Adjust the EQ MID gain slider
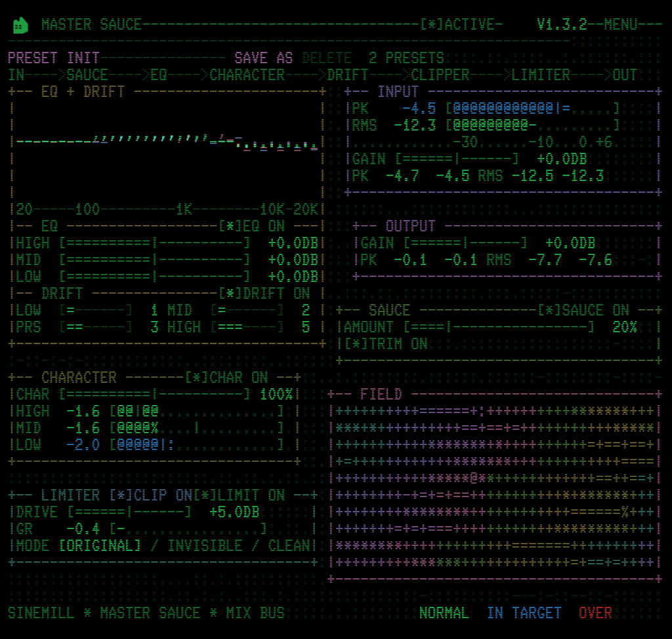Image resolution: width=672 pixels, height=639 pixels. point(154,260)
